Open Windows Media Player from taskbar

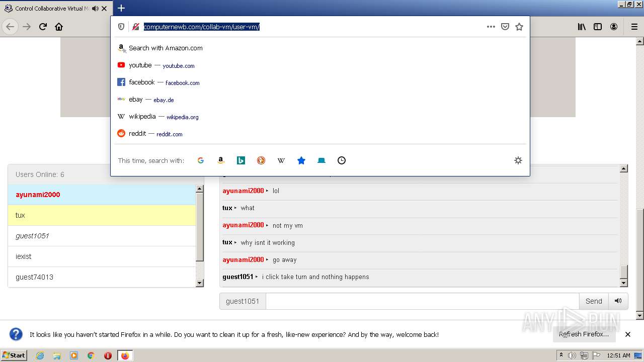[x=74, y=355]
